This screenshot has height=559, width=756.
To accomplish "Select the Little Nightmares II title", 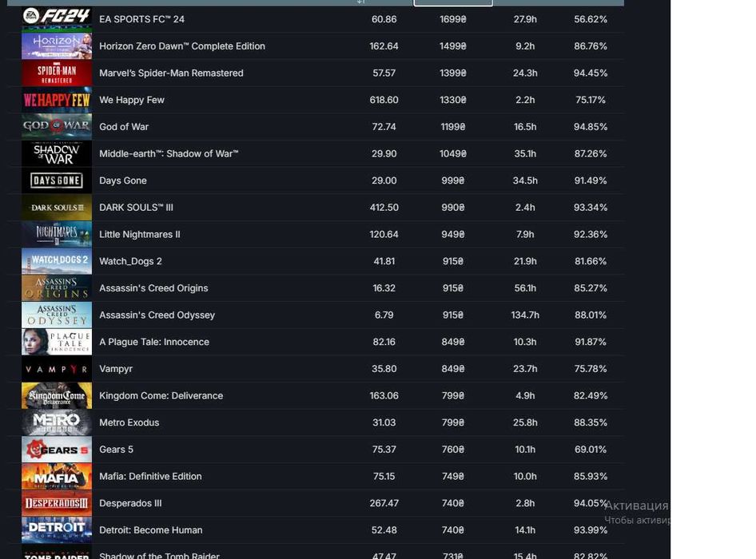I will [140, 235].
